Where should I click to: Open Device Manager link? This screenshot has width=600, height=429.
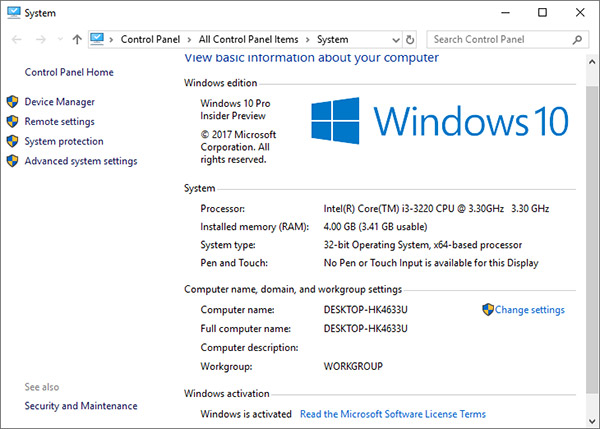[59, 102]
